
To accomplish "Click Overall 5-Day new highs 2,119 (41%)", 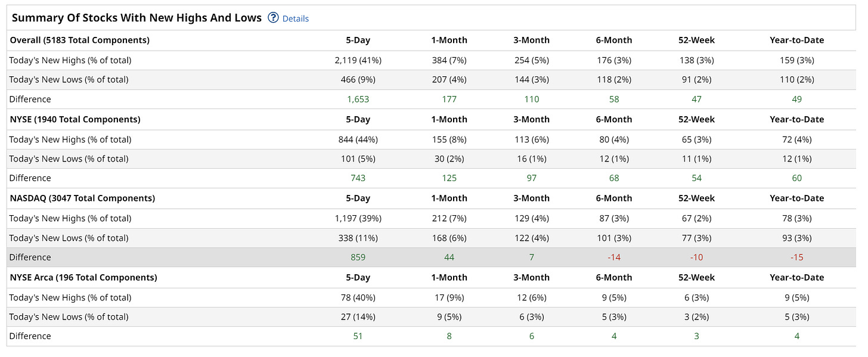I will click(x=358, y=60).
